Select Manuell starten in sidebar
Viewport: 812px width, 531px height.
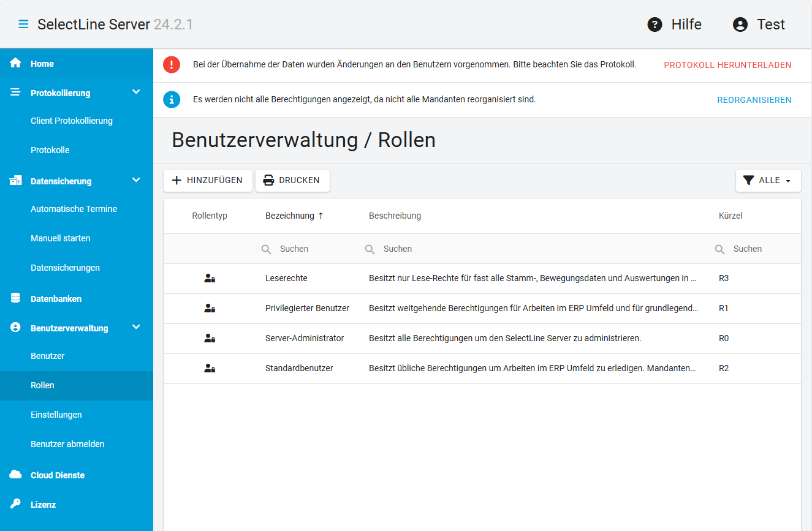60,238
